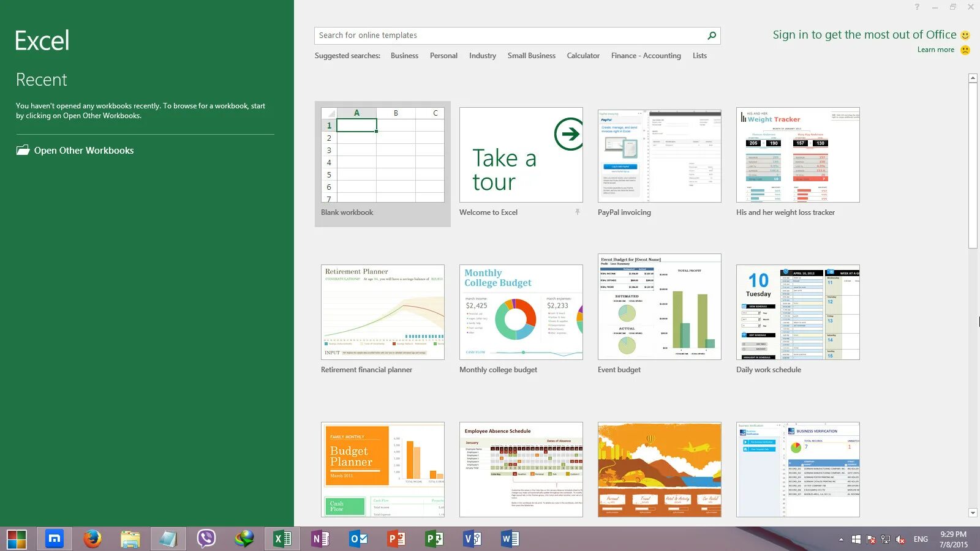The image size is (980, 551).
Task: Launch PowerPoint from the taskbar
Action: [x=396, y=539]
